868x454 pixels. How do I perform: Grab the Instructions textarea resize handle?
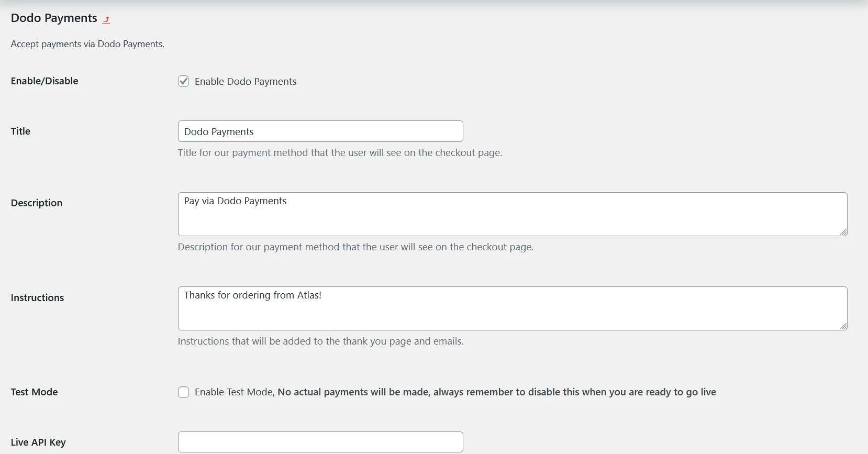click(x=843, y=326)
